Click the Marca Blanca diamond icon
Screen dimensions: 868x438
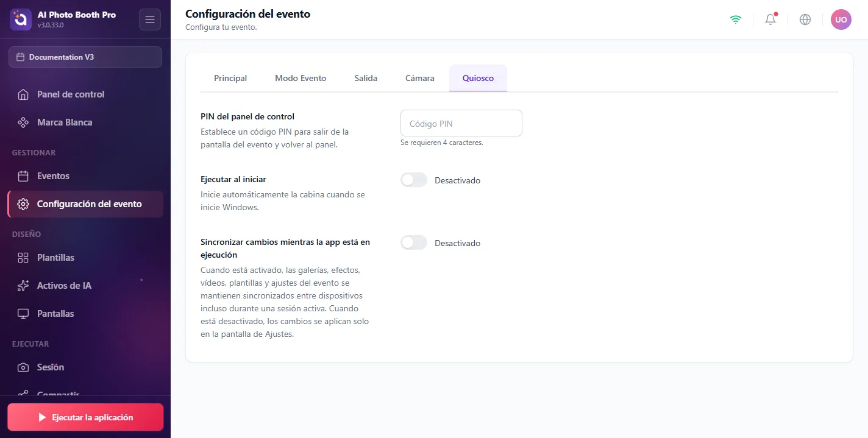[x=23, y=122]
